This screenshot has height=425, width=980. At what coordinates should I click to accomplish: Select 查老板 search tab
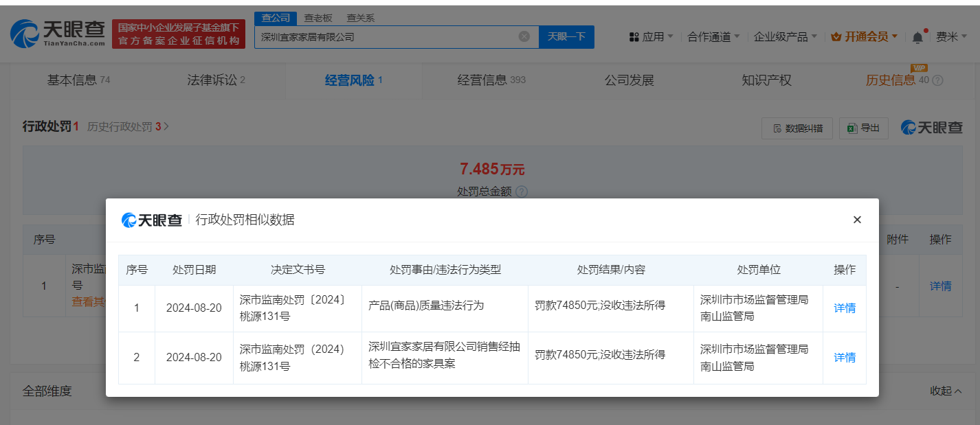(318, 18)
